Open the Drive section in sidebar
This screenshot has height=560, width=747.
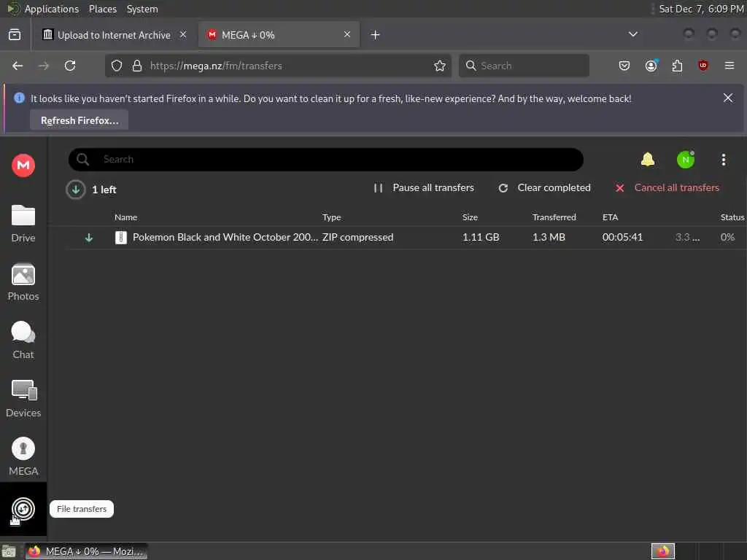click(23, 224)
